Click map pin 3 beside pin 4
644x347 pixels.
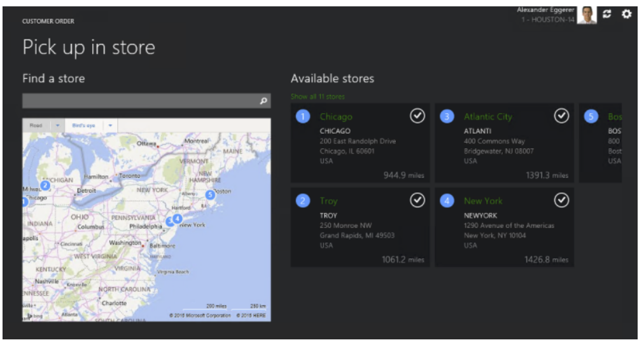169,222
